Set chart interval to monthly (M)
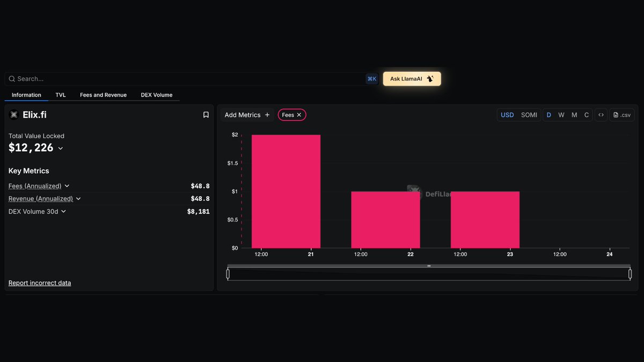Image resolution: width=644 pixels, height=362 pixels. coord(574,115)
